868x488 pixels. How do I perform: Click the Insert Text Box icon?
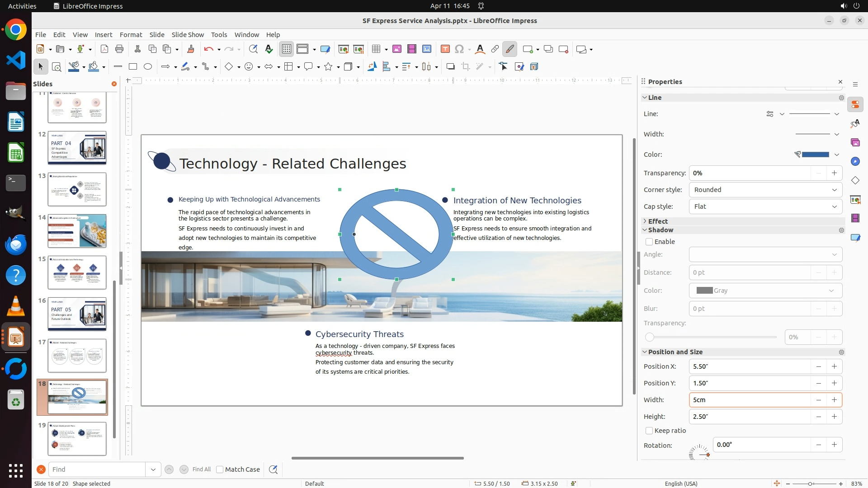445,49
